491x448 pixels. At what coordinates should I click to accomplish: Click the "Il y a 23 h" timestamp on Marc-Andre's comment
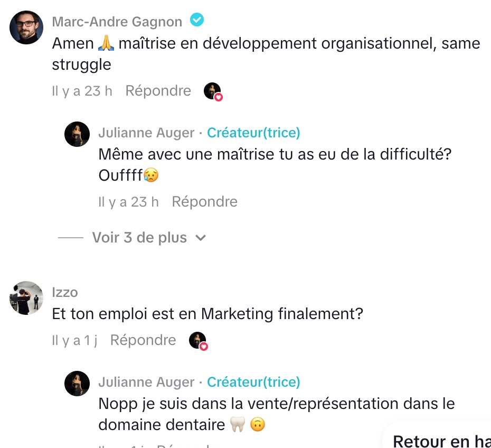[82, 91]
